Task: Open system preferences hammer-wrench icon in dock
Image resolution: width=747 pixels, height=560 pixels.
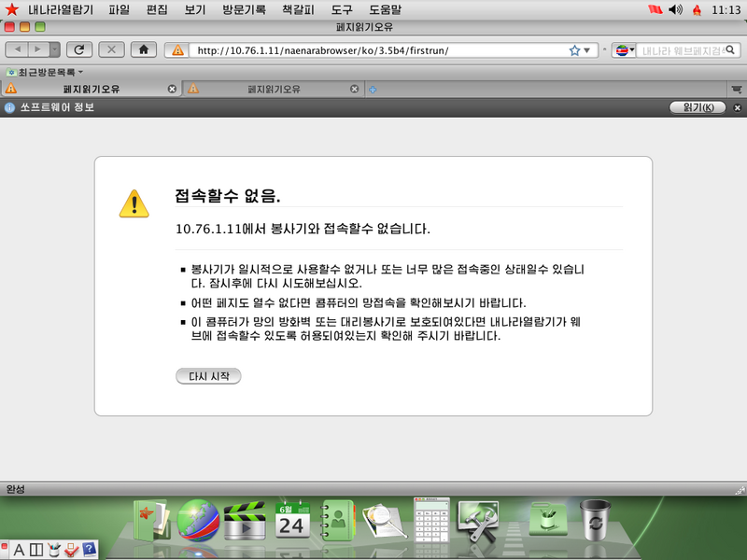Action: point(478,521)
